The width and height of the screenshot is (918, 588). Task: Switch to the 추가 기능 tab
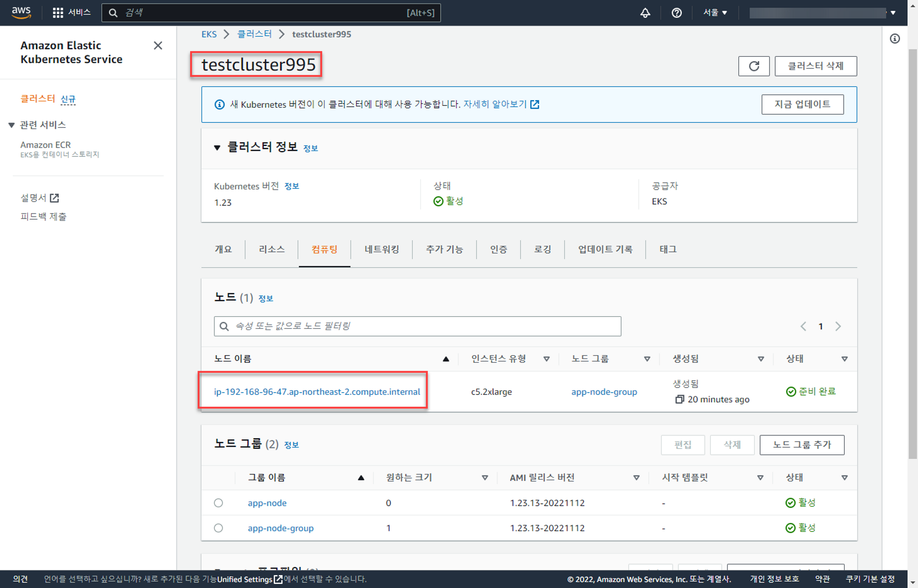[444, 250]
